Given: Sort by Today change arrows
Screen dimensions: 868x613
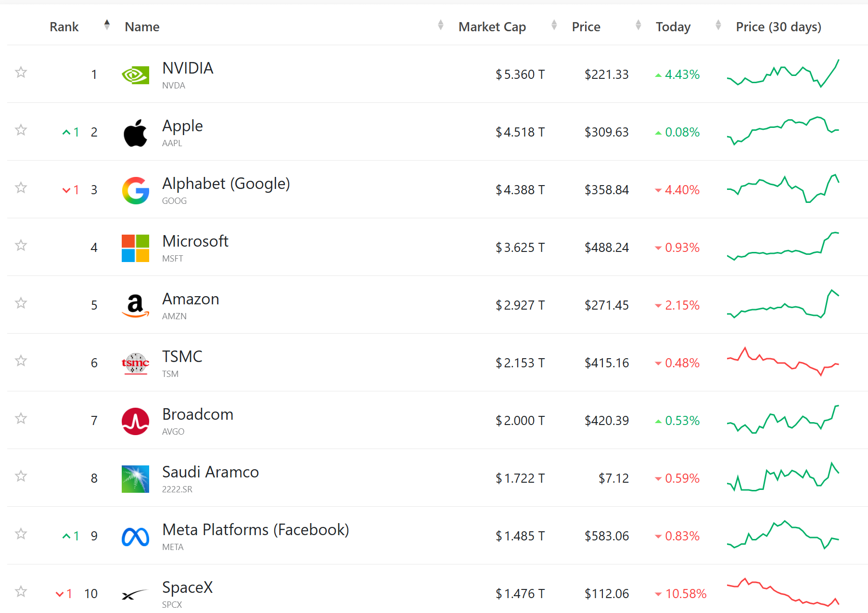Looking at the screenshot, I should 718,25.
